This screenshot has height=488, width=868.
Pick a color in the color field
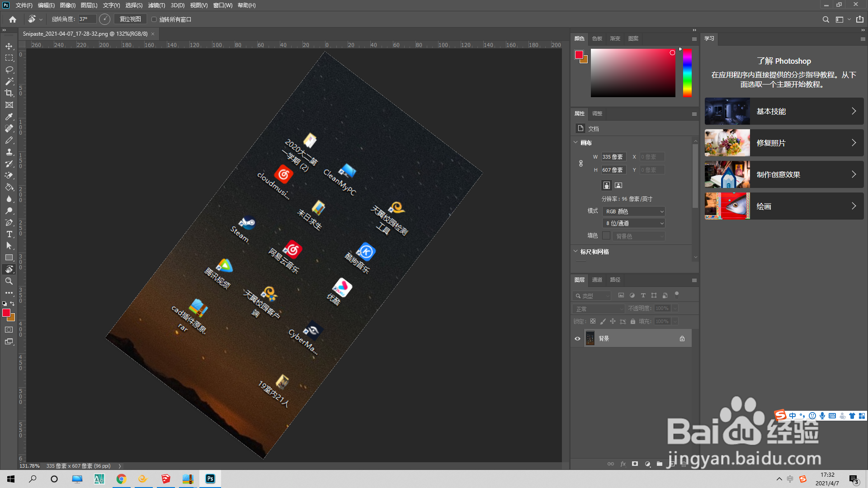[x=633, y=73]
